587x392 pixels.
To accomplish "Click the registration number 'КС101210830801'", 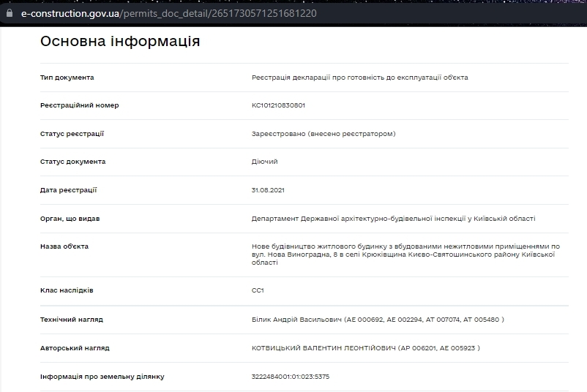I will [x=278, y=105].
